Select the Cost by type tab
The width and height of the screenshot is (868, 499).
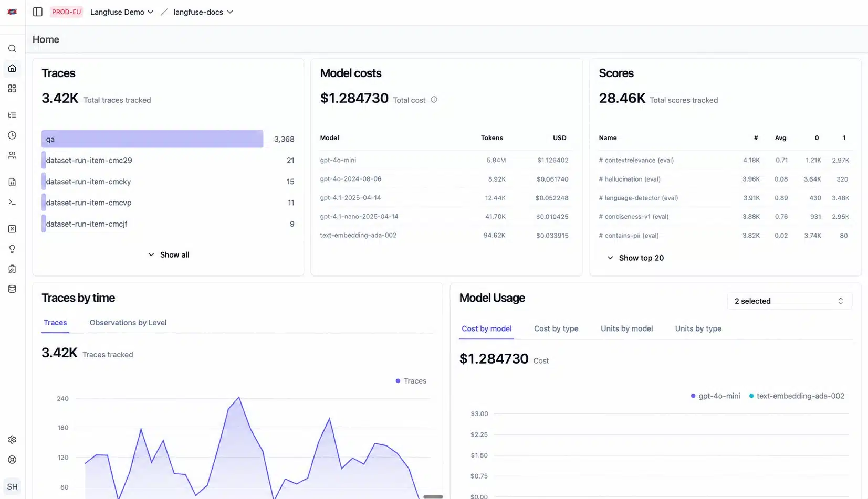[556, 328]
